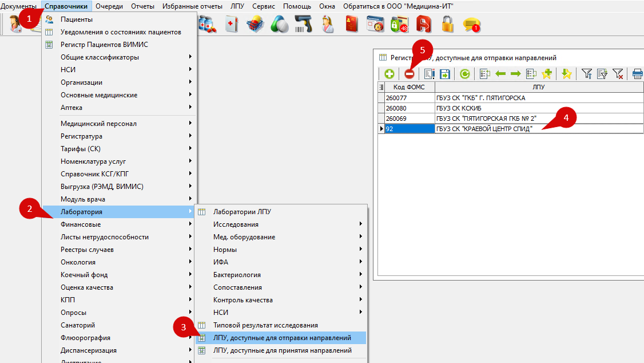
Task: Click the printer icon in registry toolbar
Action: pyautogui.click(x=637, y=74)
